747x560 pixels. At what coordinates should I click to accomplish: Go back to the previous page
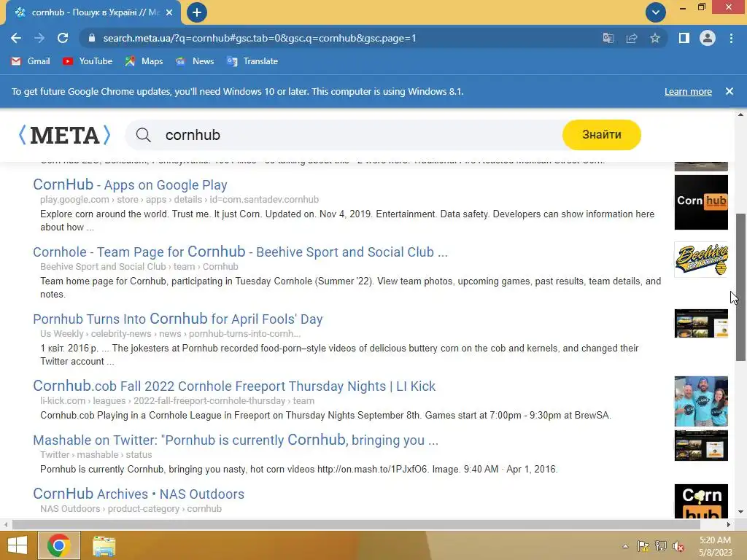tap(16, 38)
